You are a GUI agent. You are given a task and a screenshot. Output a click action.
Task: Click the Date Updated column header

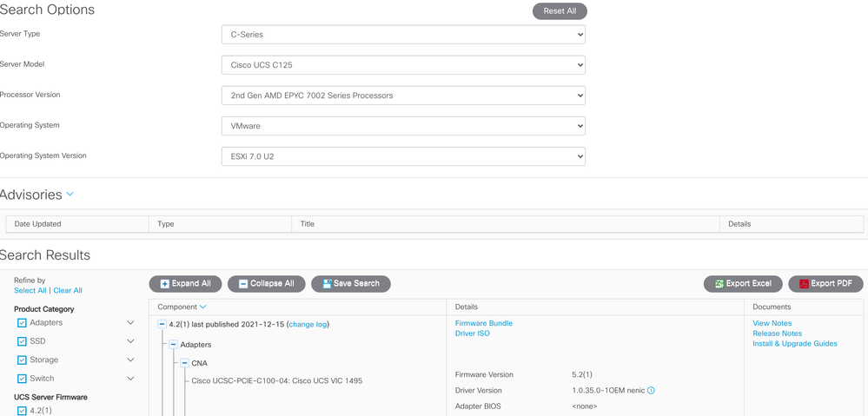(x=37, y=224)
